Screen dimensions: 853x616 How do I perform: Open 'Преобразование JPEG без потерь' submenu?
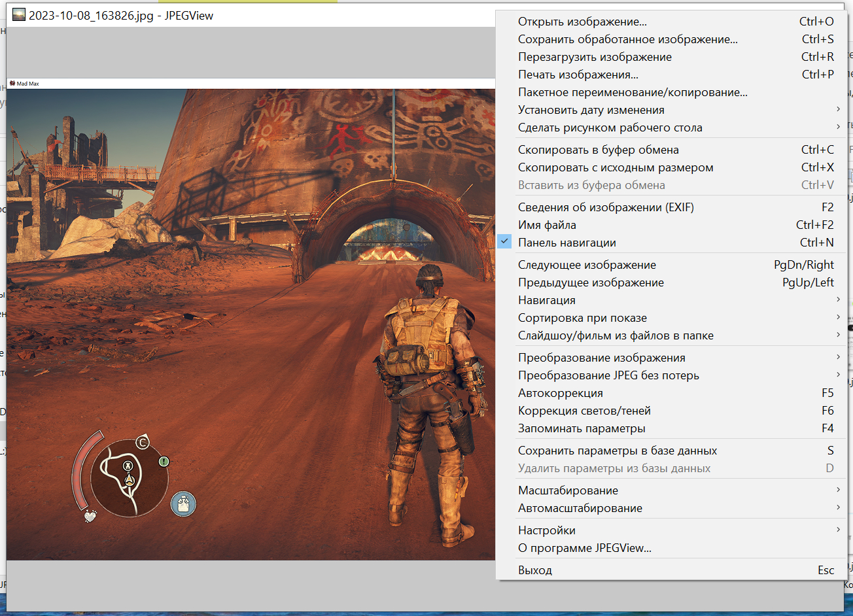point(670,375)
